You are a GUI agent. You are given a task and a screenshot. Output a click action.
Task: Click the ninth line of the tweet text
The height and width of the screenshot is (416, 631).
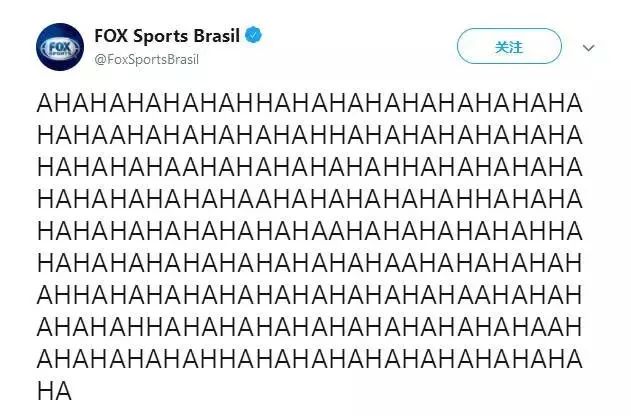[309, 359]
